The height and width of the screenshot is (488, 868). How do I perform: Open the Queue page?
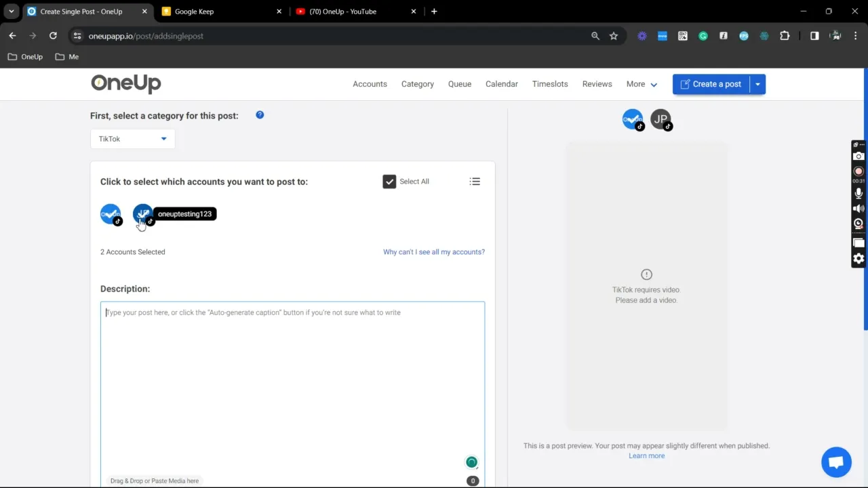[x=460, y=84]
